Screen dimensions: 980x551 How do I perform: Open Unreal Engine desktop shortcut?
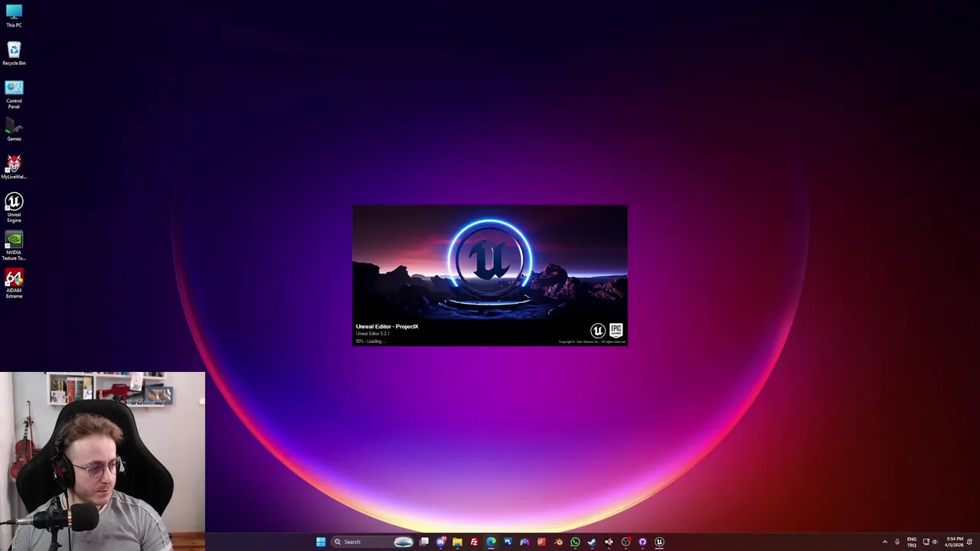(x=14, y=207)
